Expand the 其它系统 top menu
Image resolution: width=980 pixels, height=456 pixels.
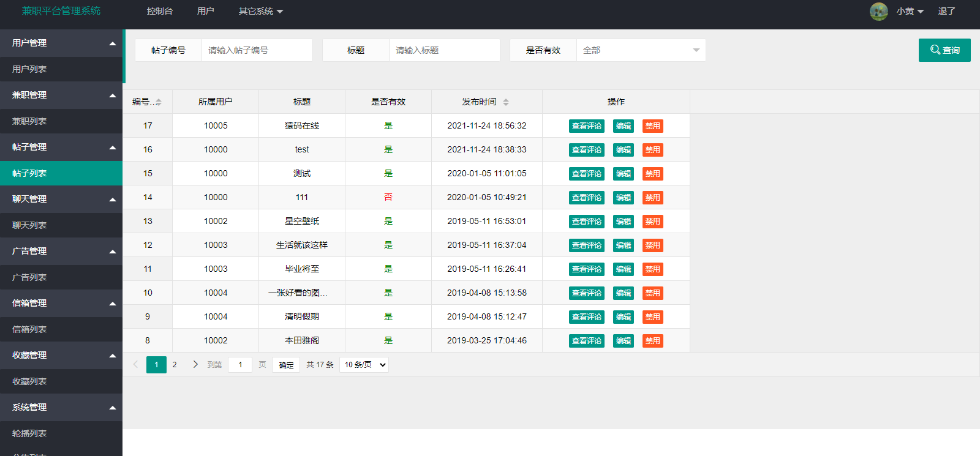click(260, 11)
